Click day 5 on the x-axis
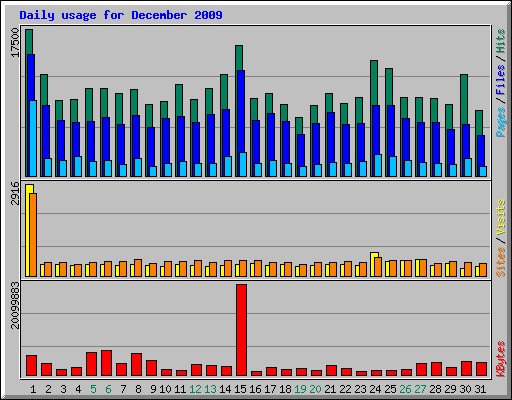Image resolution: width=512 pixels, height=400 pixels. click(x=93, y=389)
